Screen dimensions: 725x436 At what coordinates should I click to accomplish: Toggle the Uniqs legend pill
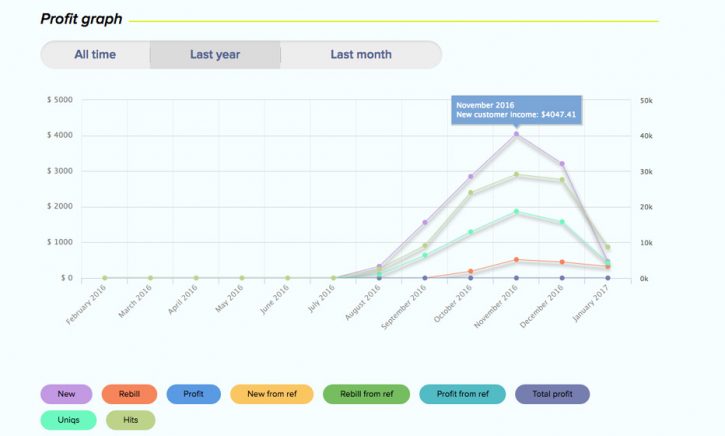68,420
